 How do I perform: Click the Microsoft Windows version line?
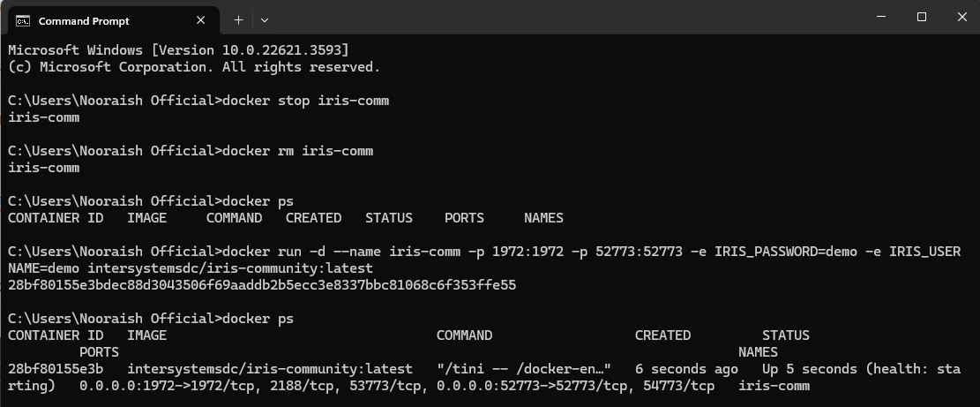[178, 50]
